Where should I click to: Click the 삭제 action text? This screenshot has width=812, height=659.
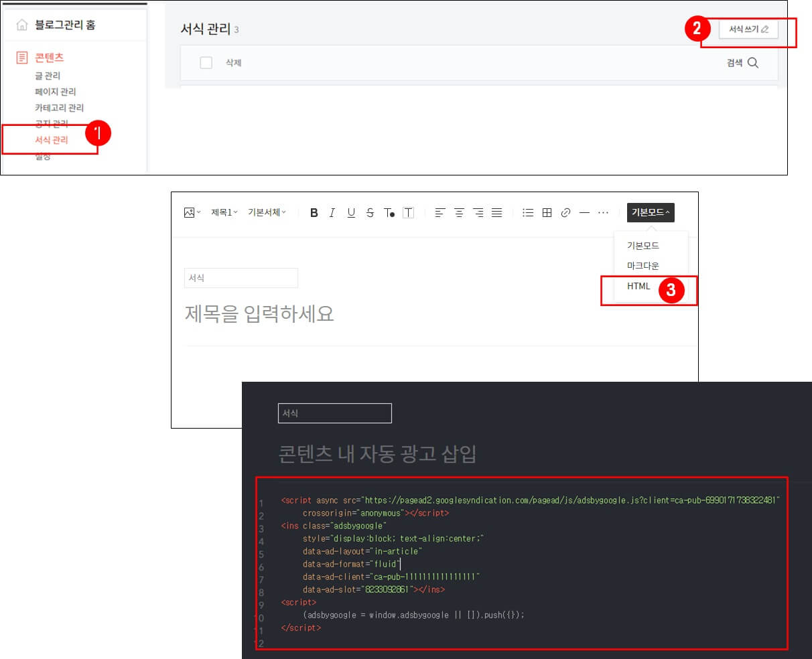[x=233, y=63]
